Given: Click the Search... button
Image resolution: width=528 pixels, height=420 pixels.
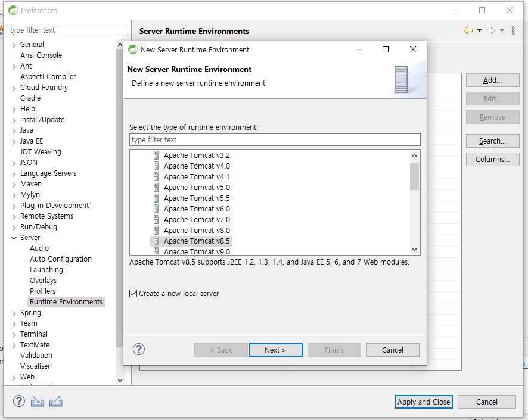Looking at the screenshot, I should tap(492, 141).
